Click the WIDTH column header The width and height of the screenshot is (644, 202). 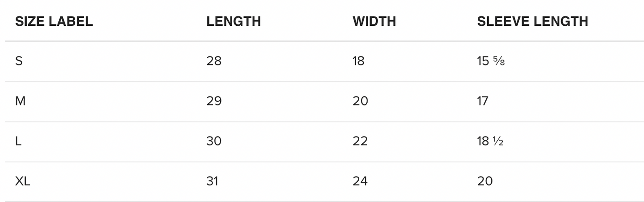[374, 21]
